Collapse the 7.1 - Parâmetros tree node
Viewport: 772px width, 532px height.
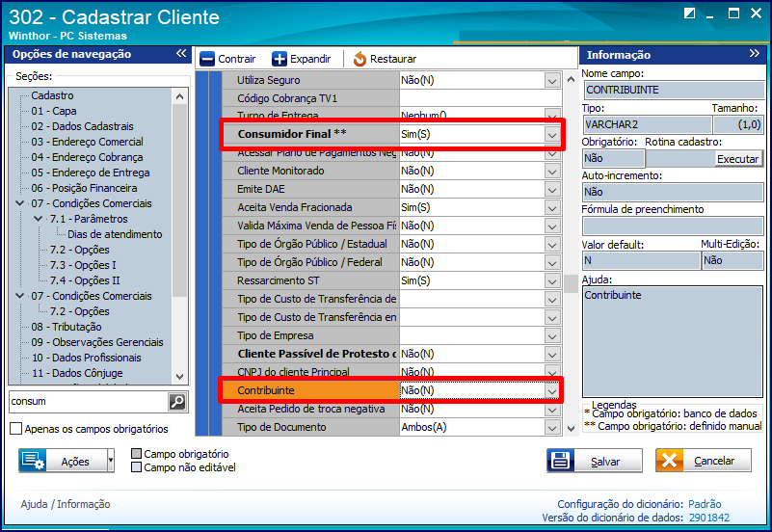click(38, 219)
